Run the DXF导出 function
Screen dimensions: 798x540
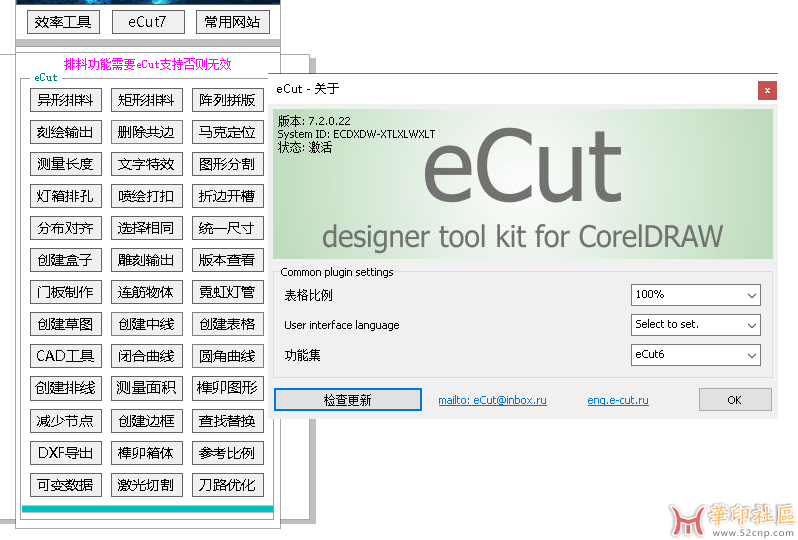pyautogui.click(x=66, y=453)
